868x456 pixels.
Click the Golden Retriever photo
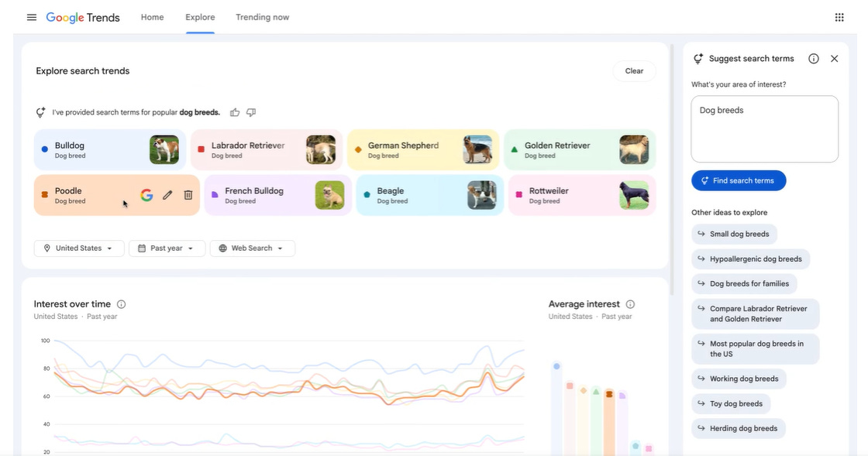[634, 149]
